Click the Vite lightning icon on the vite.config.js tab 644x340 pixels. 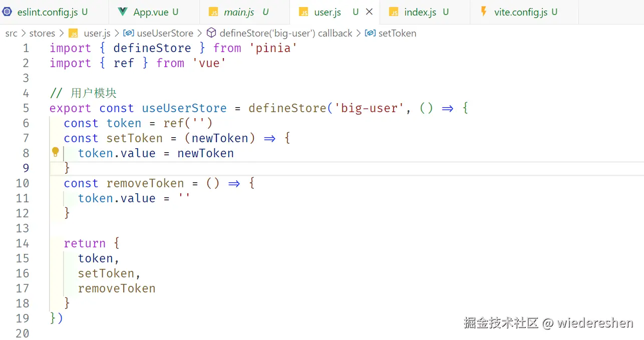click(484, 12)
